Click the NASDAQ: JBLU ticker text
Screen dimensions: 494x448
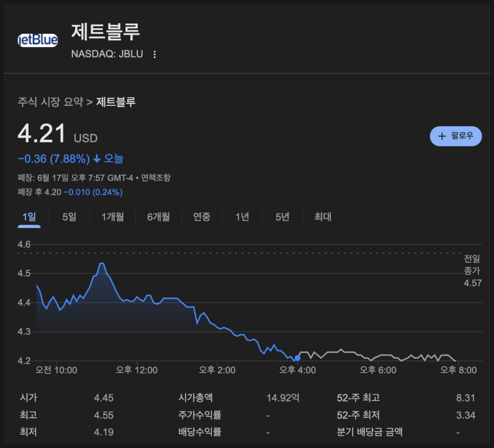(107, 54)
